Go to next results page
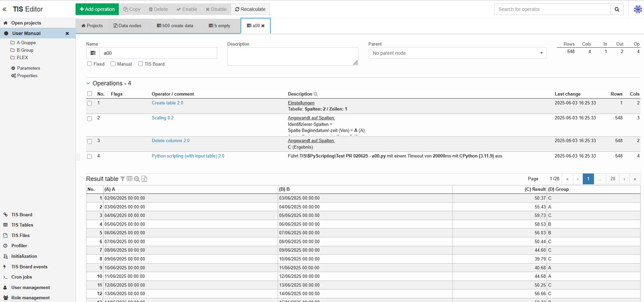 pyautogui.click(x=624, y=179)
